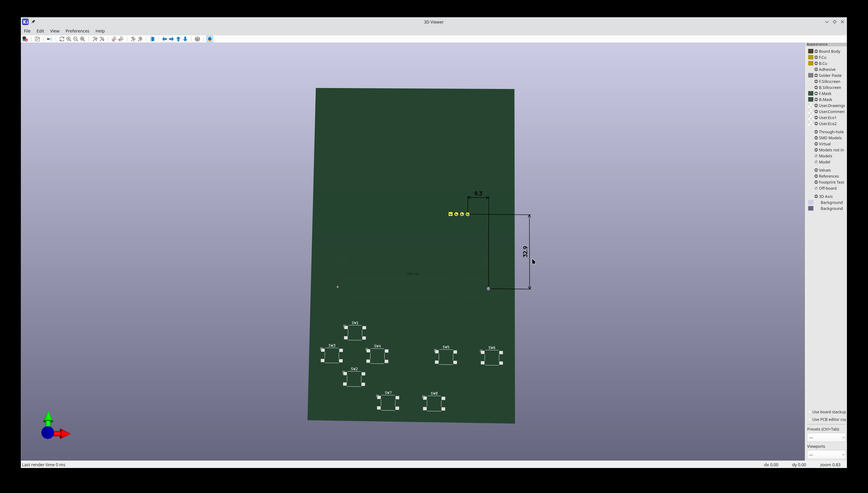
Task: Open the Viewports dropdown
Action: (826, 455)
